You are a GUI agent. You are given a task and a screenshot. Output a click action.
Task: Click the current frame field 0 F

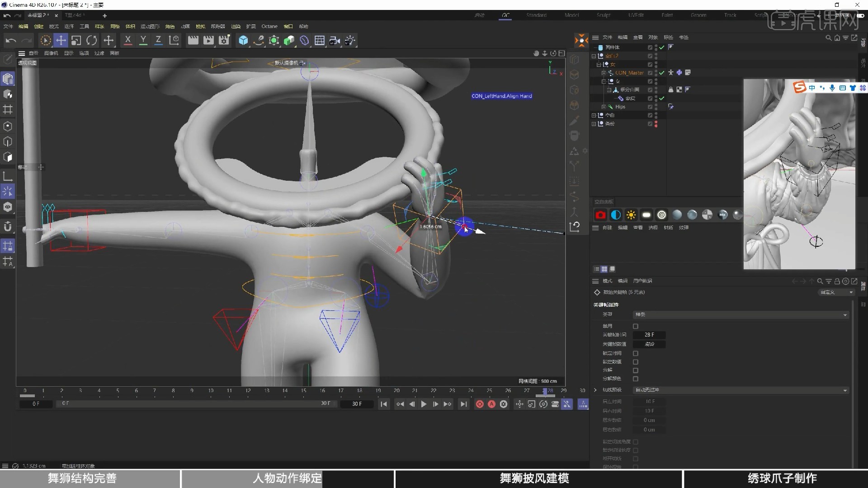[x=36, y=404]
